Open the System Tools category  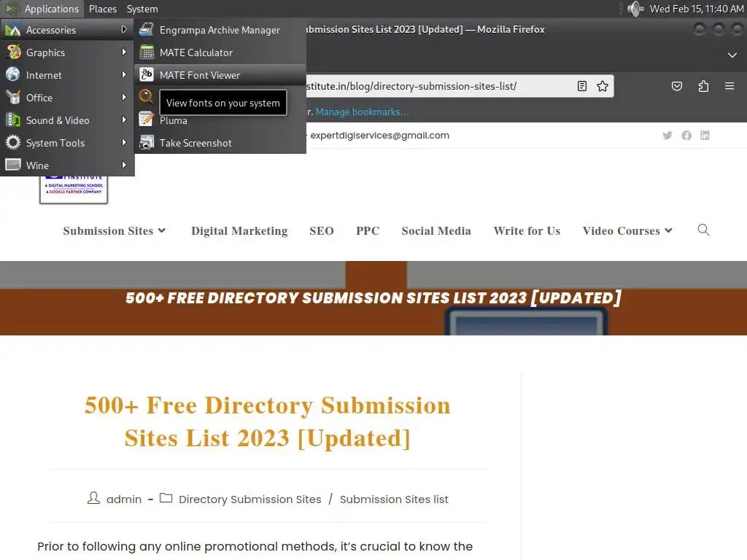(x=67, y=143)
